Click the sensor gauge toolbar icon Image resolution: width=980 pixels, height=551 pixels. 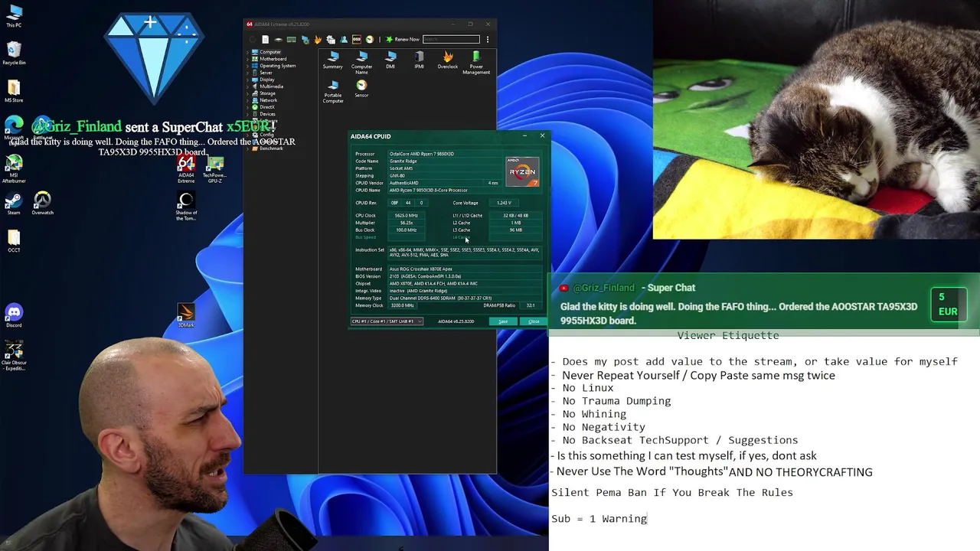tap(369, 39)
